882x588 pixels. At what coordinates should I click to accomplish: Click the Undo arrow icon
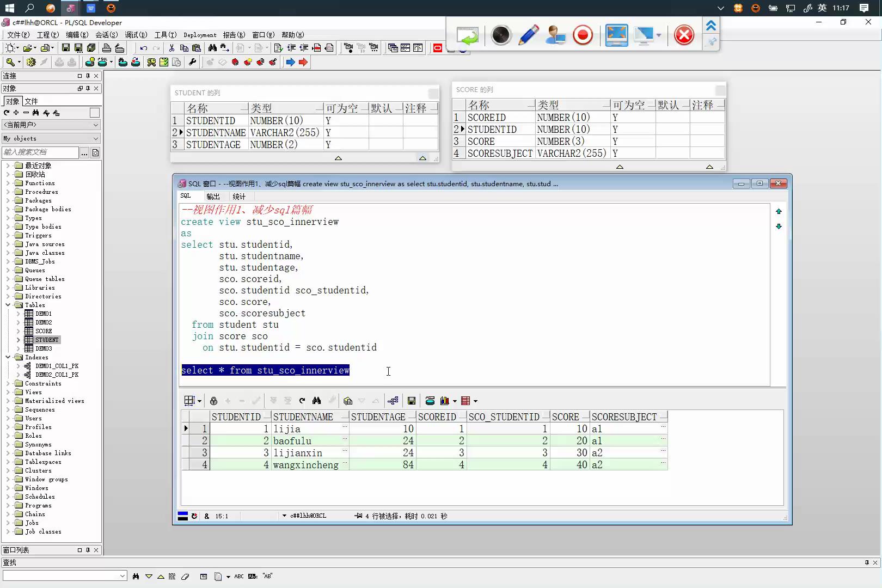coord(144,48)
